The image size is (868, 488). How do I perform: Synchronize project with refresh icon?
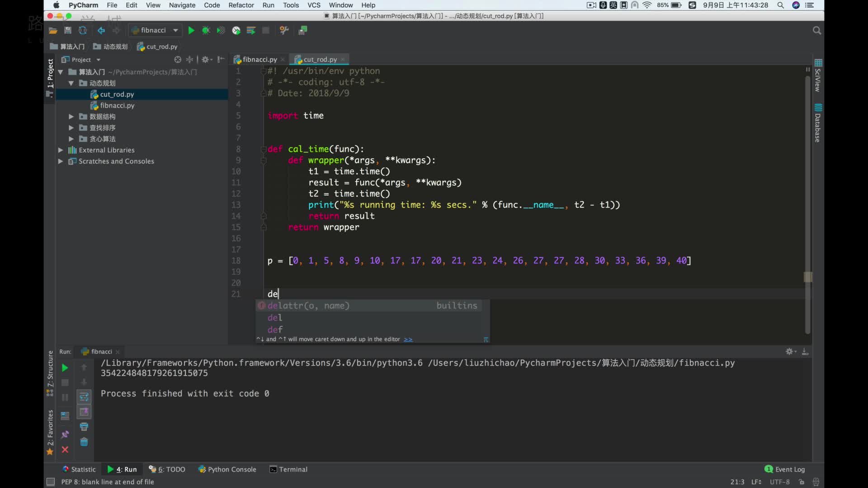(x=83, y=30)
